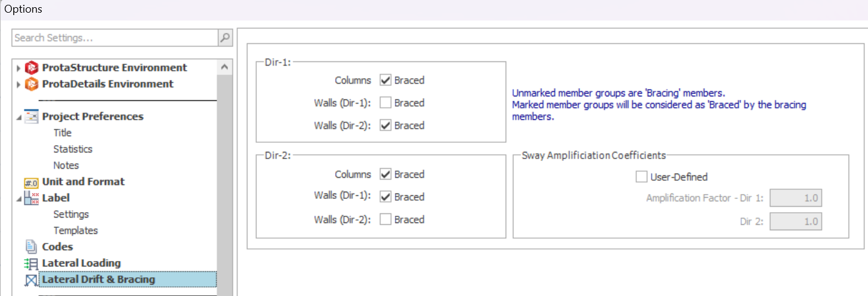Viewport: 868px width, 296px height.
Task: Click the Project Preferences icon
Action: (x=31, y=116)
